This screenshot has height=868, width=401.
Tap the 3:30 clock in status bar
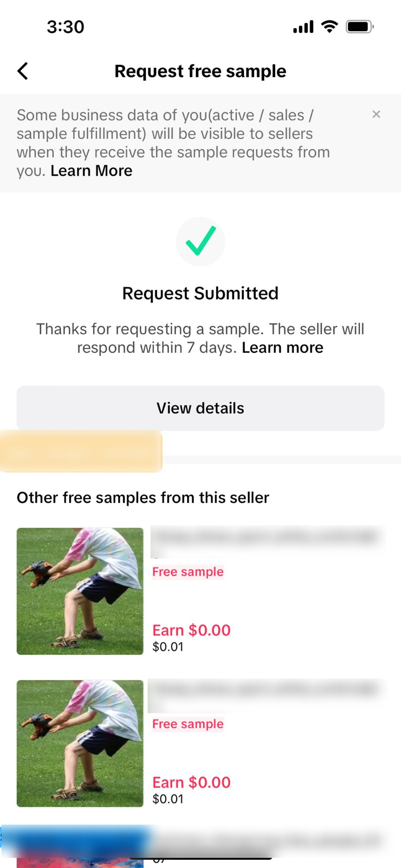66,27
